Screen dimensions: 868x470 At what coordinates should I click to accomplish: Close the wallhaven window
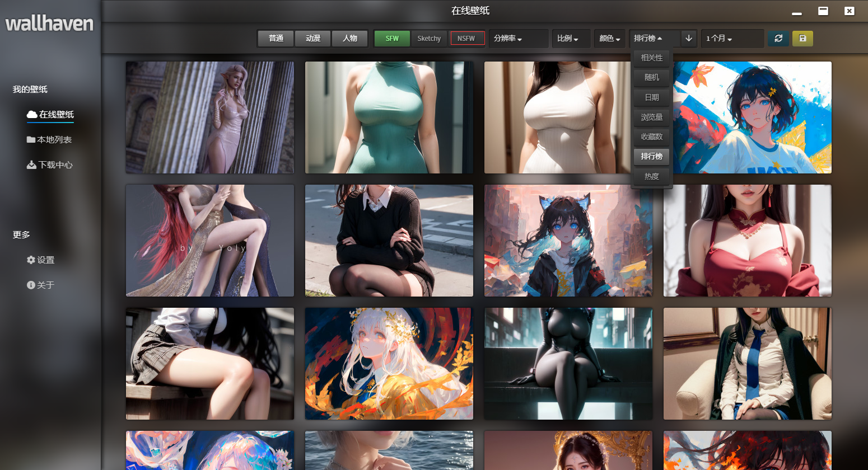[850, 11]
